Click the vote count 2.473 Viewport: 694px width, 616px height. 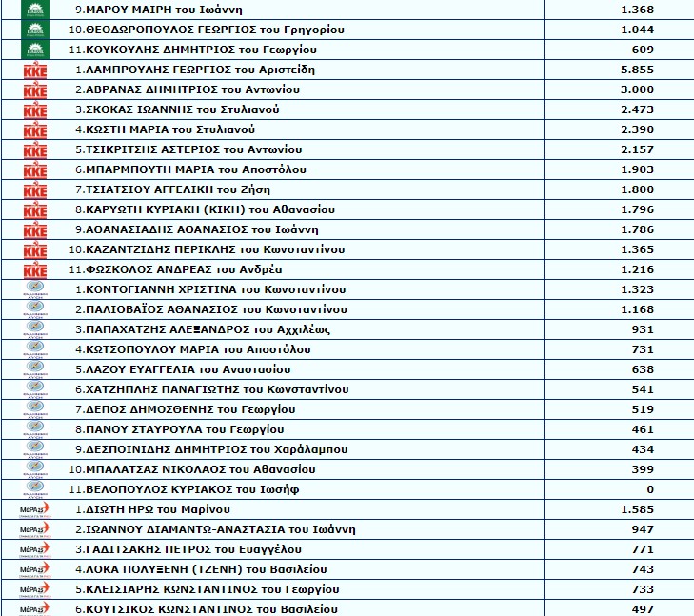637,109
